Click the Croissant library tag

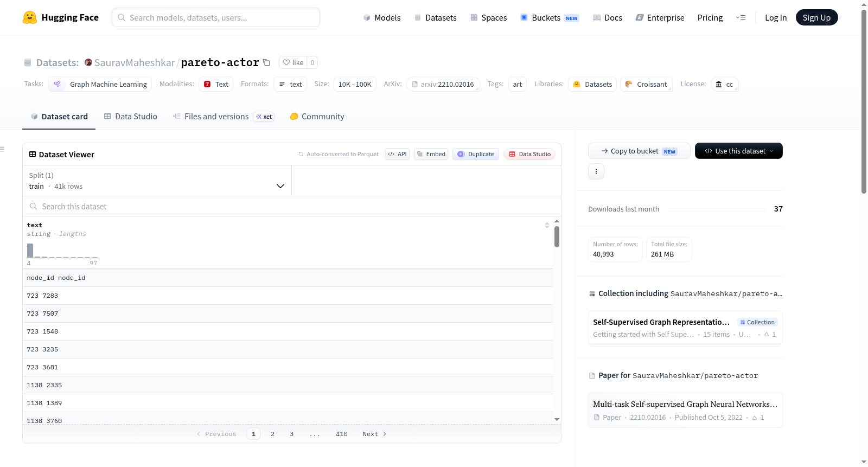646,84
